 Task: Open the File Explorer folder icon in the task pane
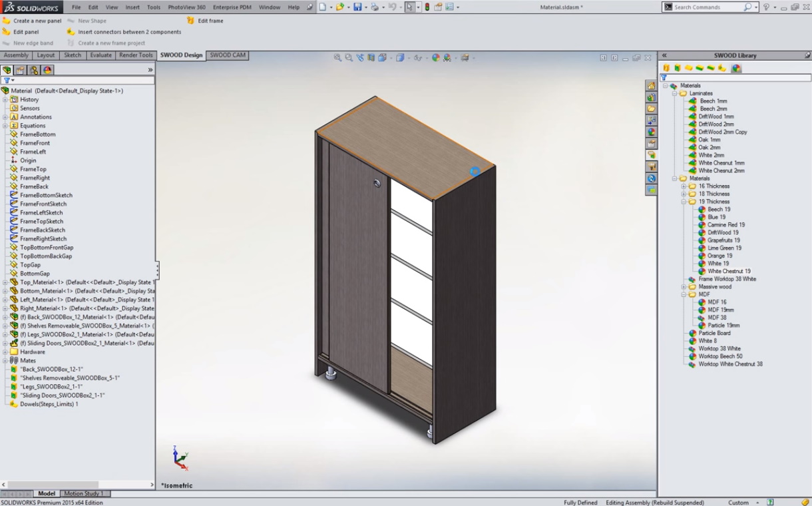[x=652, y=109]
